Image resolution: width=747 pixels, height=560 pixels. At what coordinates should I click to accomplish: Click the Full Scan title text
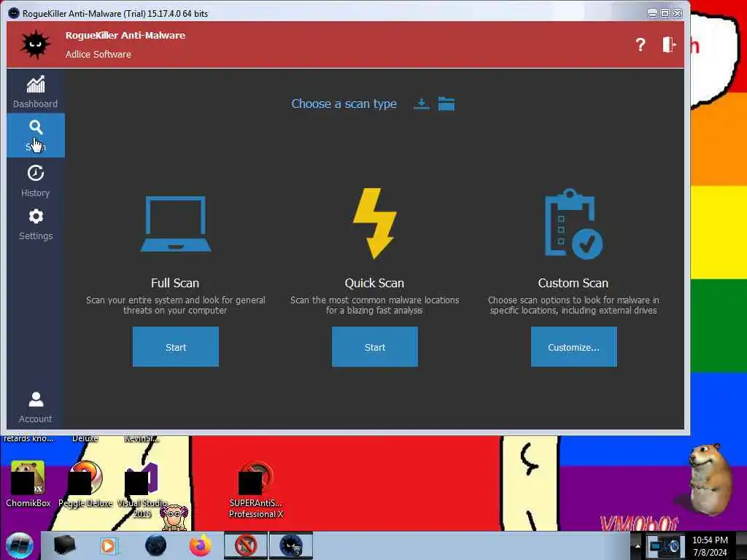(175, 283)
